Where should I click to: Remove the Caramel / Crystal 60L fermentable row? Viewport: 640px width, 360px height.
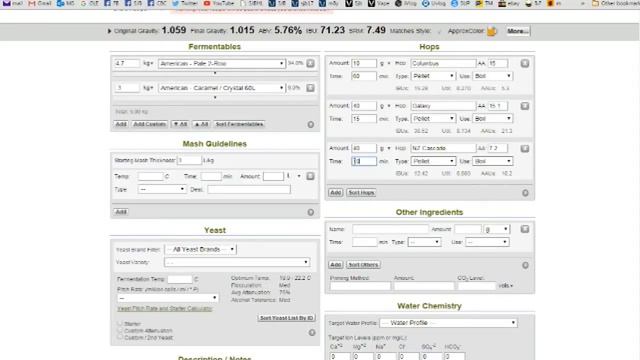[x=311, y=88]
